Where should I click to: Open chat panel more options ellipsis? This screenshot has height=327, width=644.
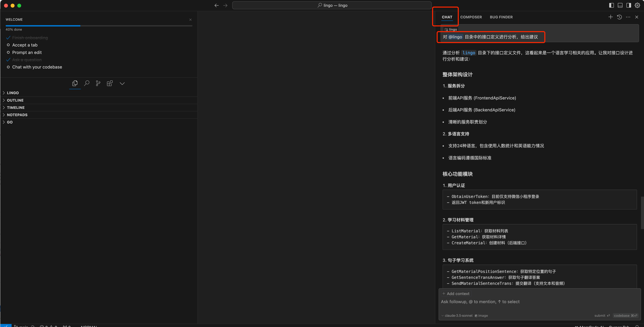pyautogui.click(x=628, y=17)
